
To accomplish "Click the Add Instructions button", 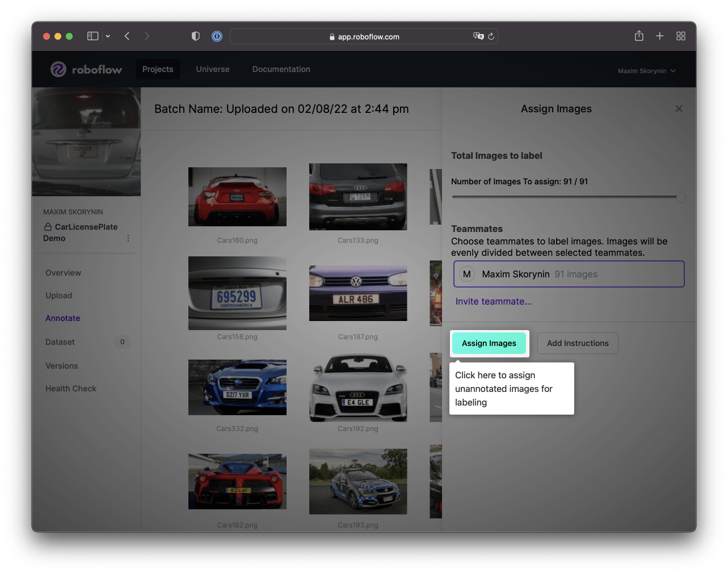I will coord(578,343).
